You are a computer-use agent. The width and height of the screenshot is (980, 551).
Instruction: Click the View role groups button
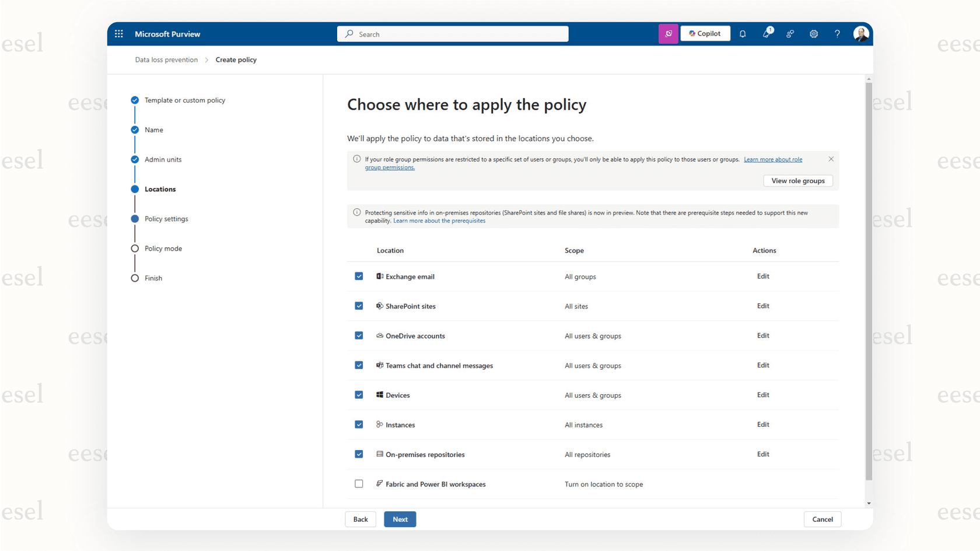(798, 181)
